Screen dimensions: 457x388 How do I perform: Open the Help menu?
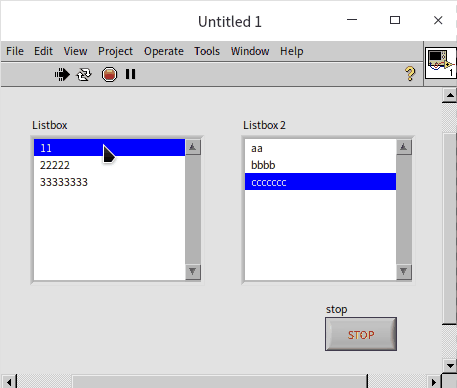(292, 51)
